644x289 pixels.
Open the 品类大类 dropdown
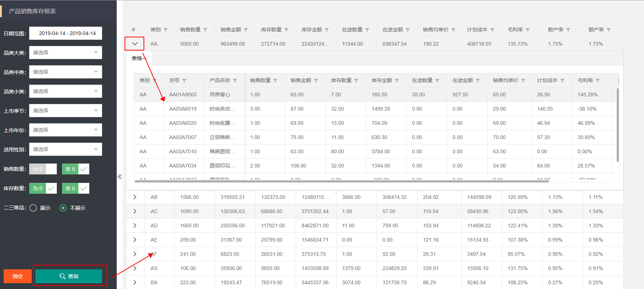(66, 53)
